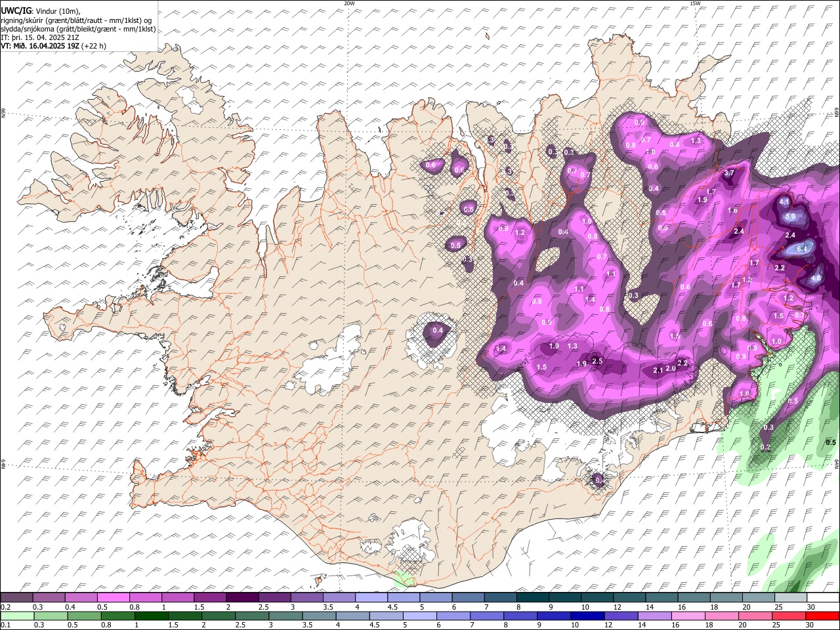The height and width of the screenshot is (630, 840).
Task: Click the 5.0 precipitation value label
Action: pyautogui.click(x=790, y=217)
